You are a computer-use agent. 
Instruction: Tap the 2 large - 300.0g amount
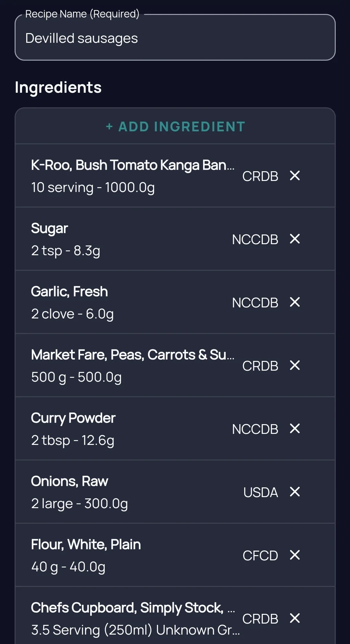coord(79,504)
